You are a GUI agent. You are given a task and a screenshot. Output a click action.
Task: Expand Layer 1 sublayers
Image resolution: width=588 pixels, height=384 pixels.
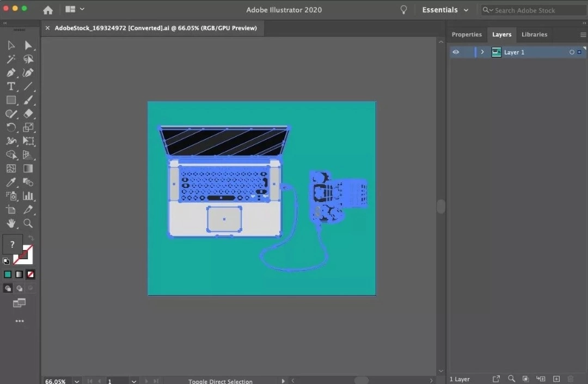click(x=482, y=52)
